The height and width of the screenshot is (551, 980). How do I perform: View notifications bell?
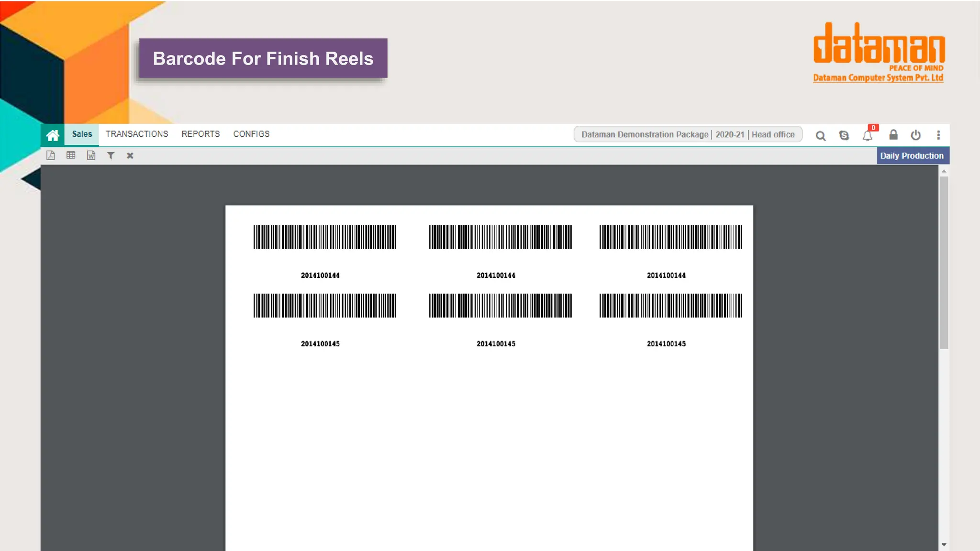(x=868, y=136)
